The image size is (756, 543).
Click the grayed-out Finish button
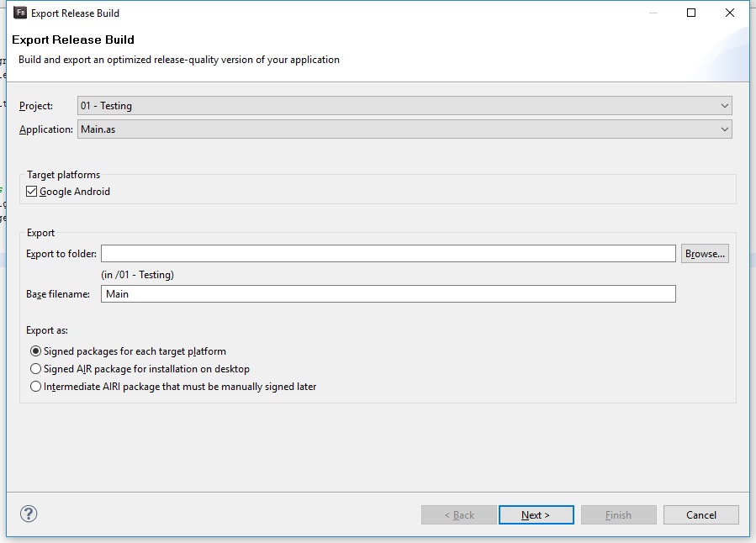[x=618, y=515]
